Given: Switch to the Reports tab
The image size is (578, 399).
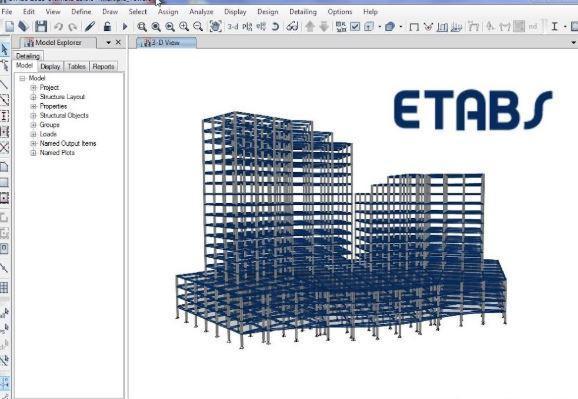Looking at the screenshot, I should tap(103, 66).
